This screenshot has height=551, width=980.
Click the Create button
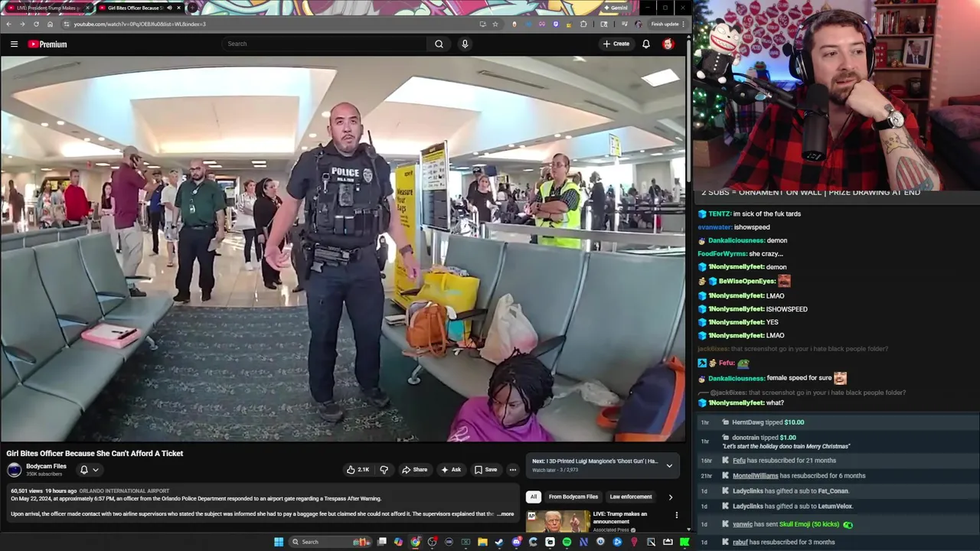tap(616, 44)
